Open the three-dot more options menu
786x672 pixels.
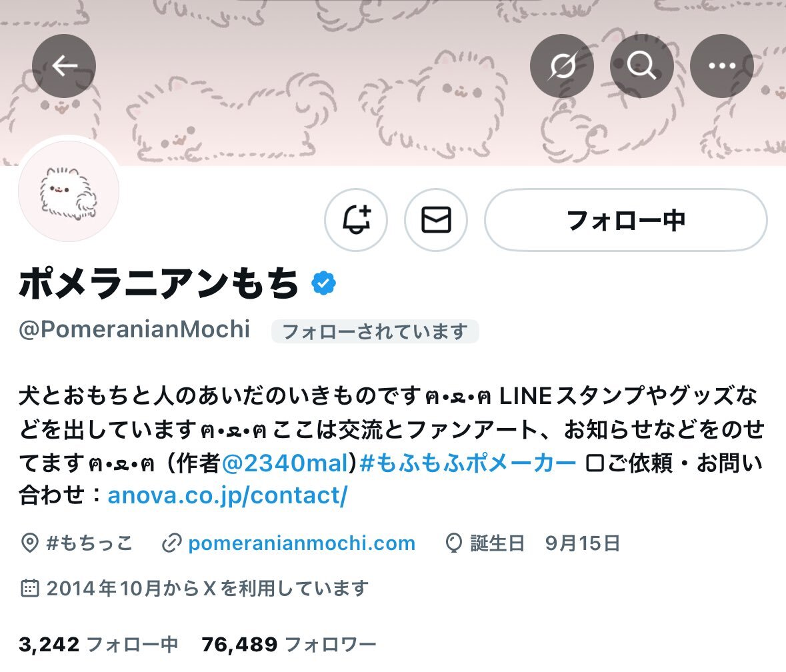(722, 65)
